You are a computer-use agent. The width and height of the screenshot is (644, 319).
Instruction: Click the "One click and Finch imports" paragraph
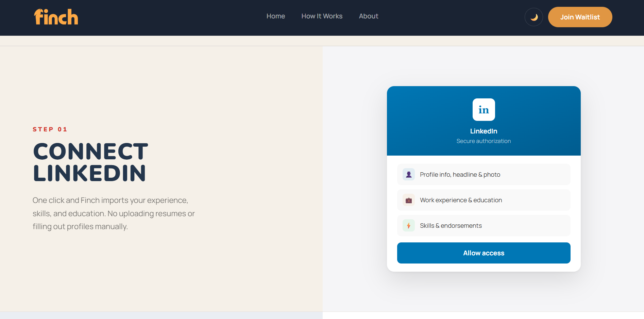(114, 213)
